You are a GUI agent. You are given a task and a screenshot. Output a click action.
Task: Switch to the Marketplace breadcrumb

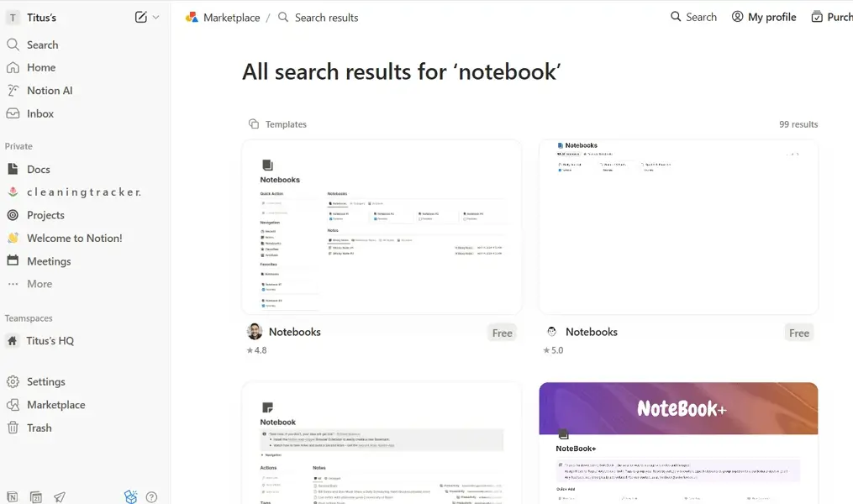230,16
